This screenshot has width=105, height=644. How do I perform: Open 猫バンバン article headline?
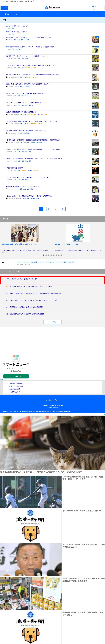pyautogui.click(x=41, y=472)
